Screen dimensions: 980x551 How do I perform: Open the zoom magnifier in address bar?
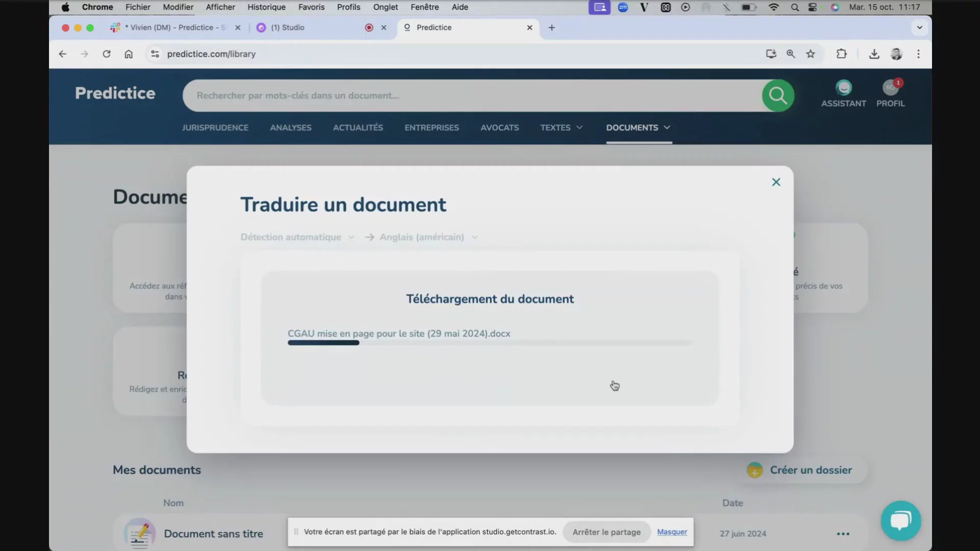791,54
